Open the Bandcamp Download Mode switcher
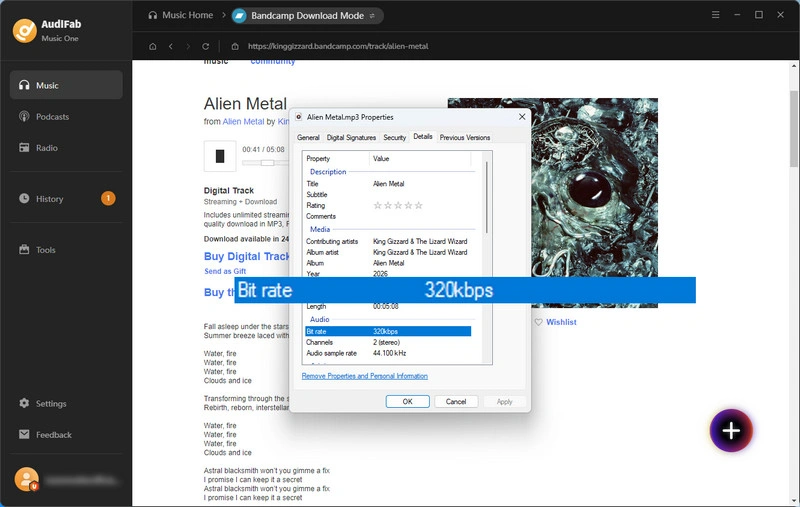 [308, 16]
